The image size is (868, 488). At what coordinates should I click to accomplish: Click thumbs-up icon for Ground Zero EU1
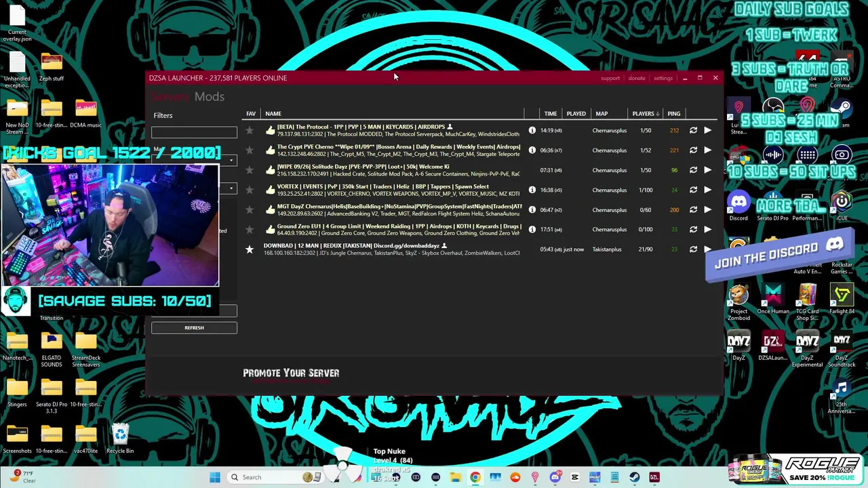pyautogui.click(x=270, y=229)
